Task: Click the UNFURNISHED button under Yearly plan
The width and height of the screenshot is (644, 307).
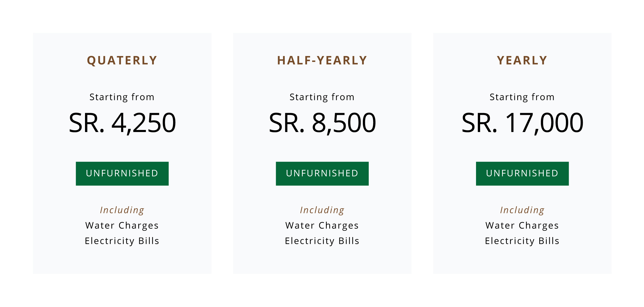Action: [522, 173]
